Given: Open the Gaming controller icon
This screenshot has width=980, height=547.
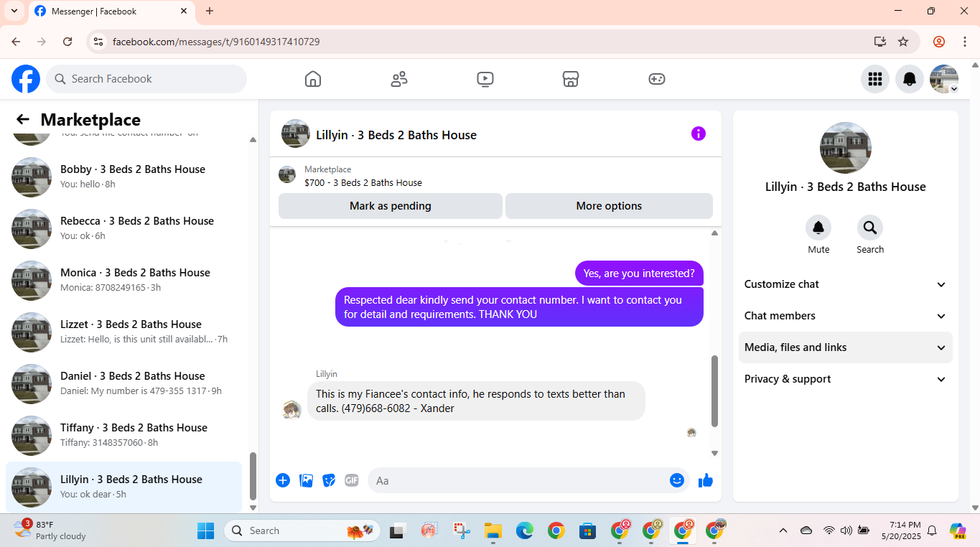Looking at the screenshot, I should click(657, 79).
